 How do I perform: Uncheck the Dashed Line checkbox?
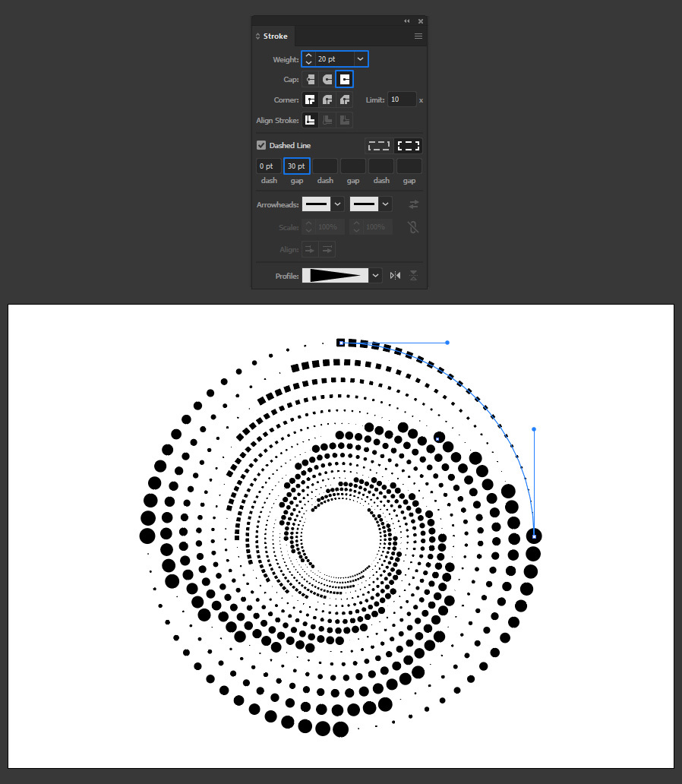(261, 145)
